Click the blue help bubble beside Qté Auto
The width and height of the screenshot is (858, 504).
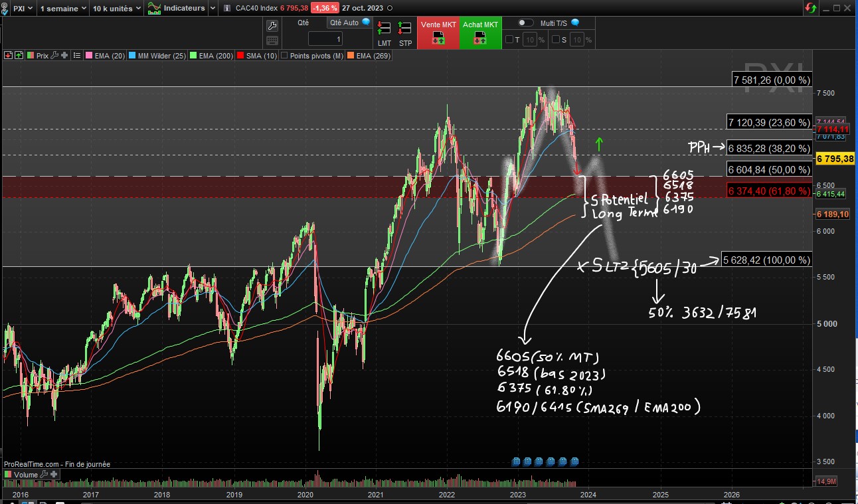coord(366,22)
